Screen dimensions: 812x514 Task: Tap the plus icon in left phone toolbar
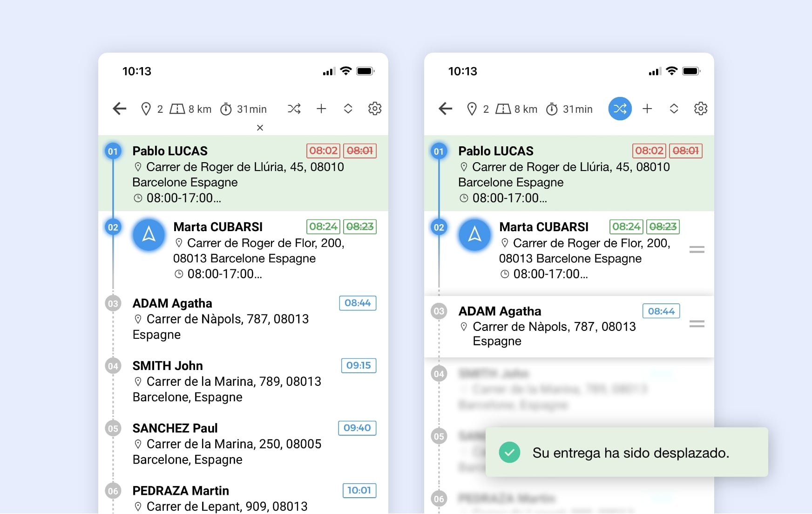pos(321,109)
